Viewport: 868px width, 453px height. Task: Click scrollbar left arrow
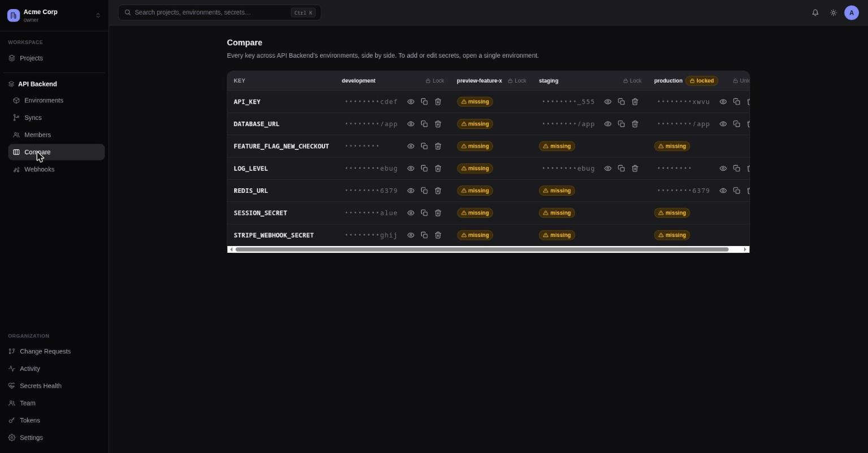pyautogui.click(x=231, y=249)
